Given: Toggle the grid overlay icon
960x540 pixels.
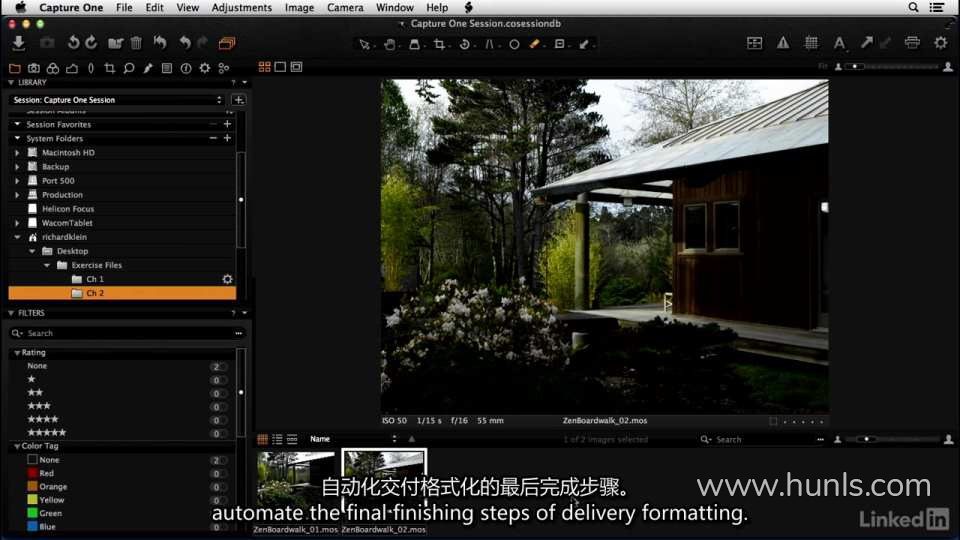Looking at the screenshot, I should tap(811, 43).
